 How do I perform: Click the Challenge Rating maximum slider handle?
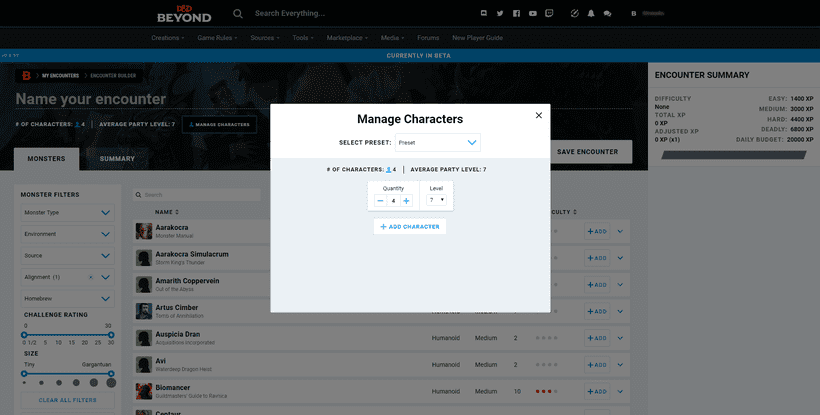111,335
